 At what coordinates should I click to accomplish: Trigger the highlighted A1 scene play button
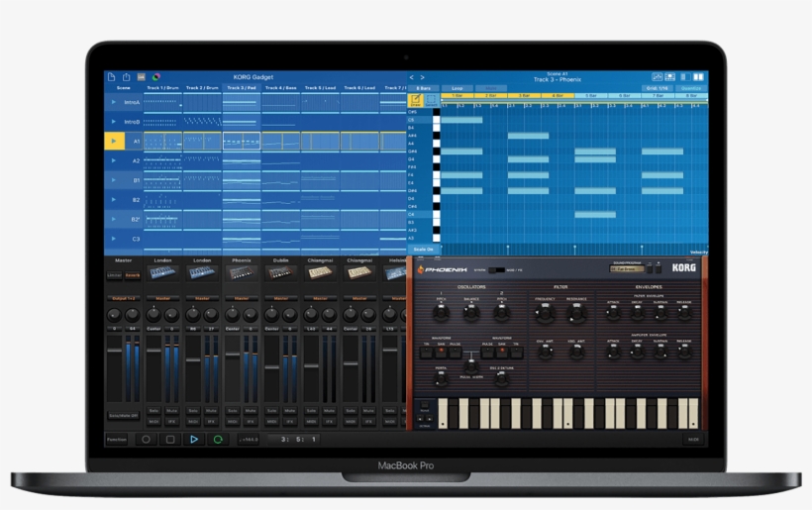tap(114, 141)
